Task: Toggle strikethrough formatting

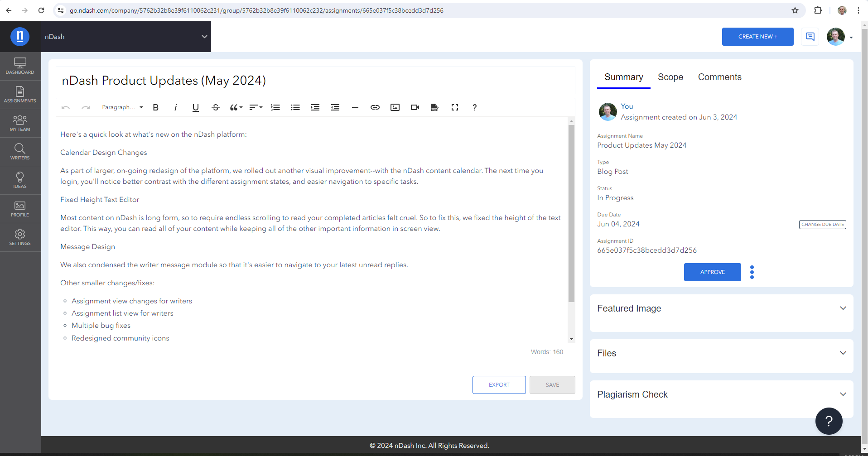Action: 216,107
